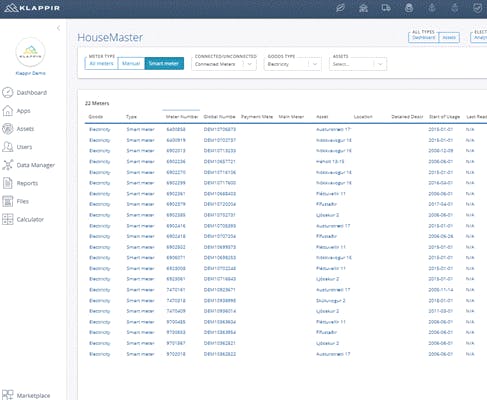The image size is (487, 400).
Task: Sort by the Global Number column header
Action: pyautogui.click(x=219, y=117)
